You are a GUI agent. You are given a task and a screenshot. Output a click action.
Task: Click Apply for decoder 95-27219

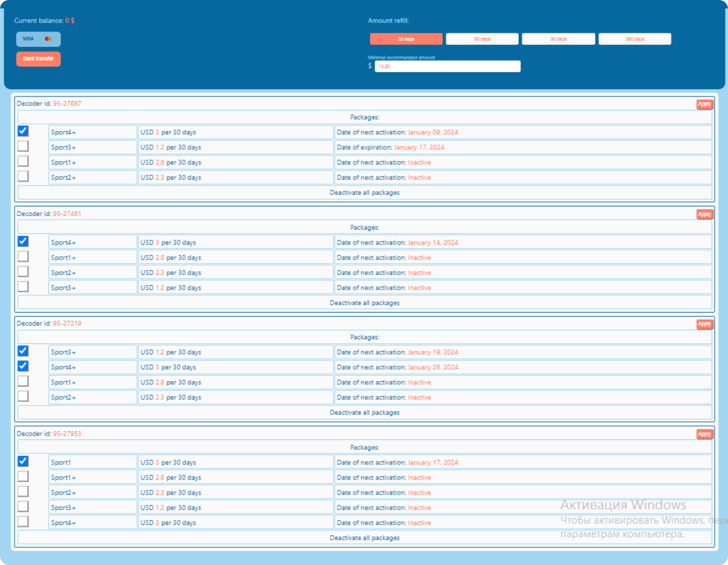tap(704, 324)
